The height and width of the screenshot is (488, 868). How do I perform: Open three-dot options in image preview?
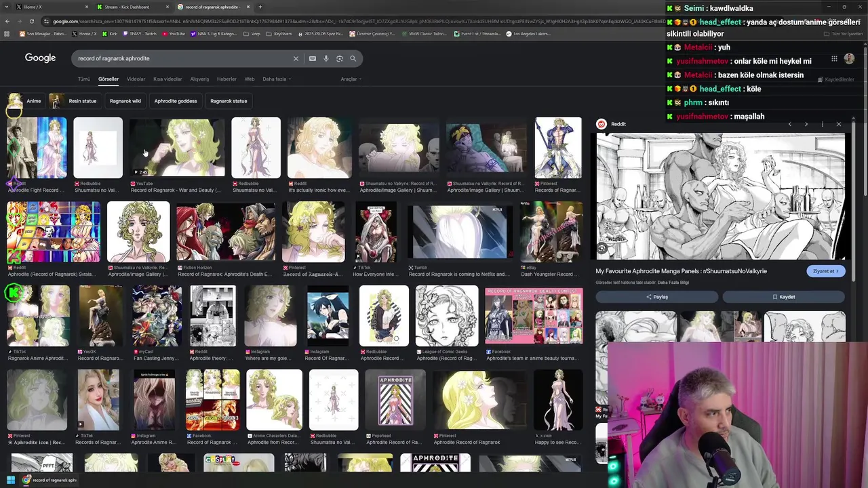(822, 124)
